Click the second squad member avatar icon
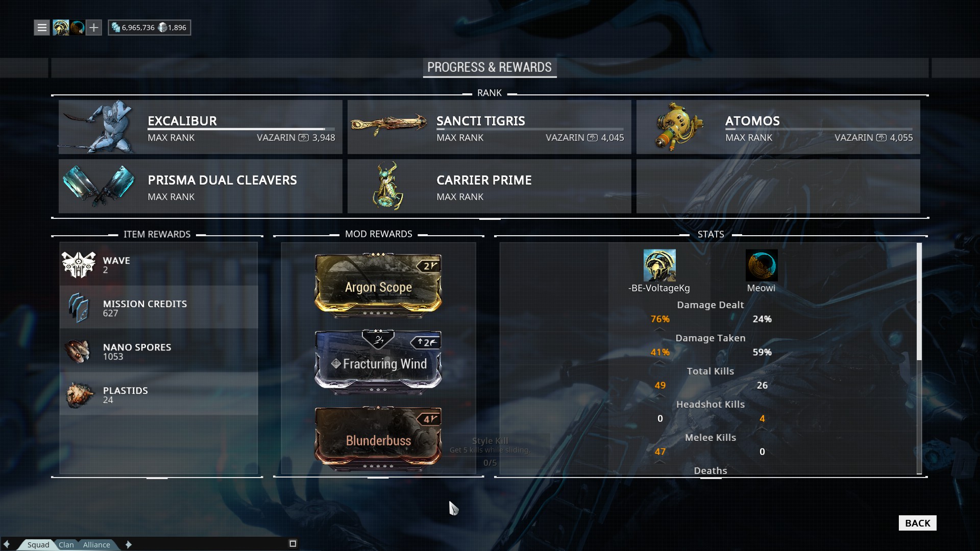 (78, 28)
